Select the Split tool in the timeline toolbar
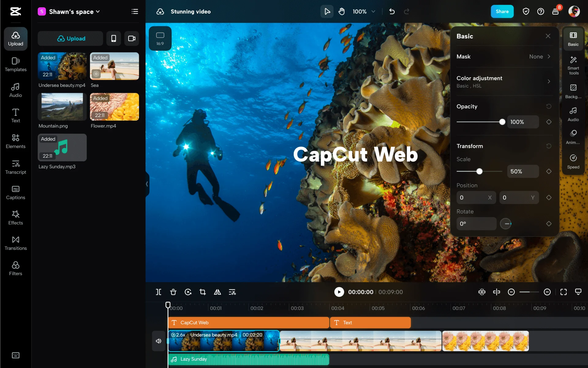Screen dimensions: 588x368 [158, 292]
